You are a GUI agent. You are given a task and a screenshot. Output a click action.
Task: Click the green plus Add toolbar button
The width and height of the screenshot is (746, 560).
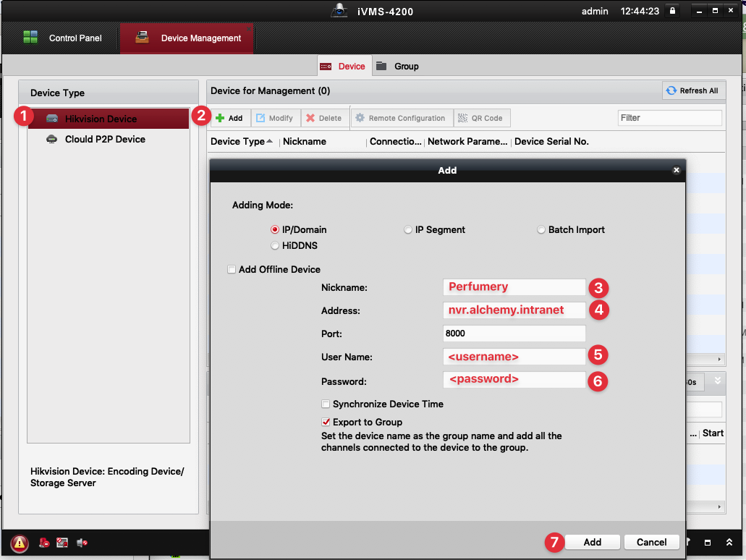pos(229,118)
